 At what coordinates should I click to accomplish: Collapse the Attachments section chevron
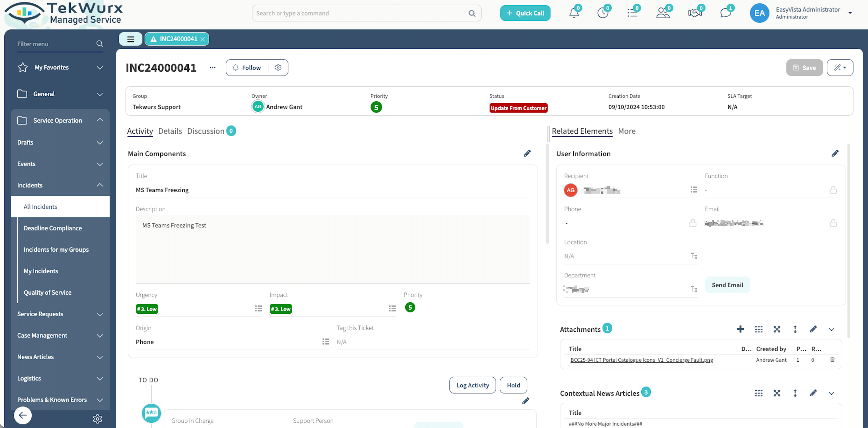[x=831, y=330]
